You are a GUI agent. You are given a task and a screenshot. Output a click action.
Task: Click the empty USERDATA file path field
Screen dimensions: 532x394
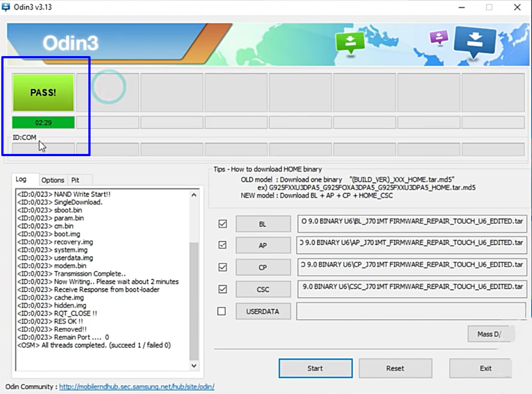pos(411,311)
